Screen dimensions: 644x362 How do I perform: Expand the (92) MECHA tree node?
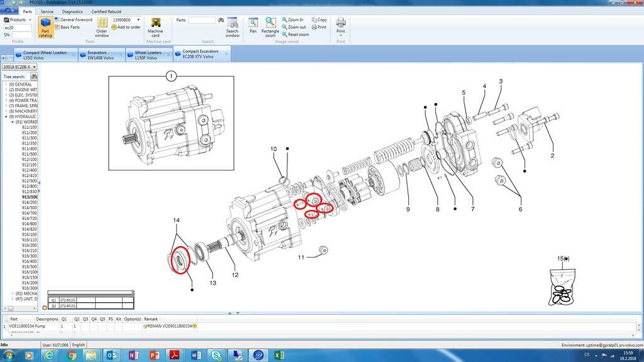[x=13, y=293]
